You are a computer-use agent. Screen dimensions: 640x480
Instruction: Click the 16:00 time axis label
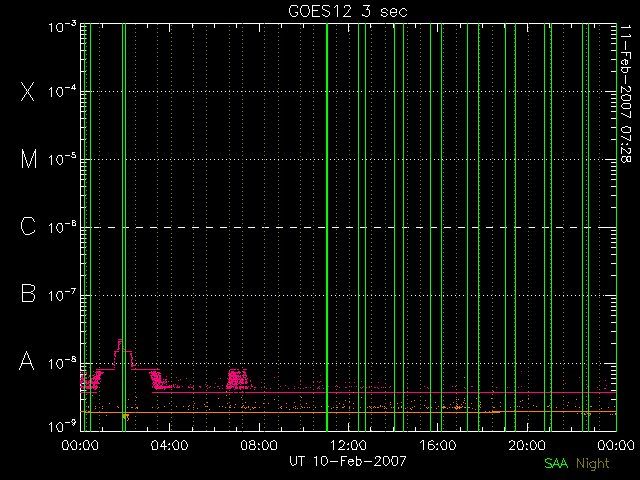pos(438,445)
